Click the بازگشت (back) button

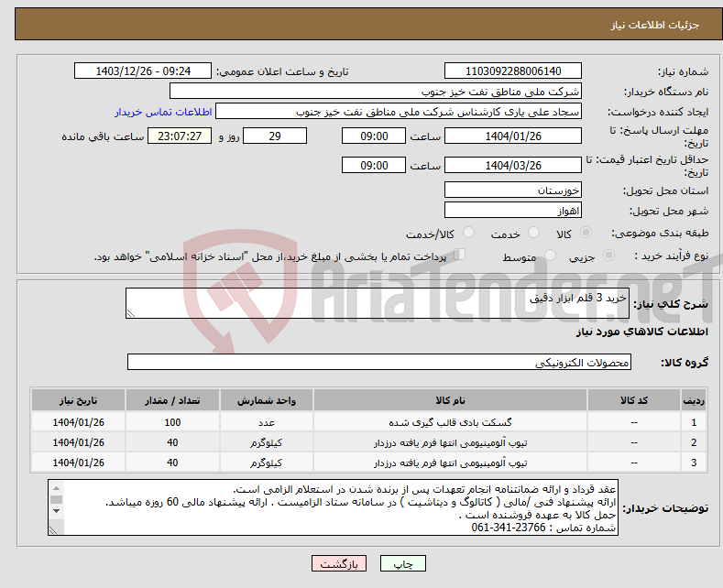tap(339, 563)
